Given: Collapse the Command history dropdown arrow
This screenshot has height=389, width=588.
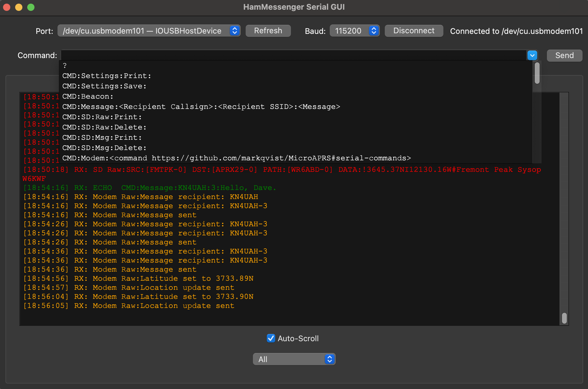Looking at the screenshot, I should (532, 55).
